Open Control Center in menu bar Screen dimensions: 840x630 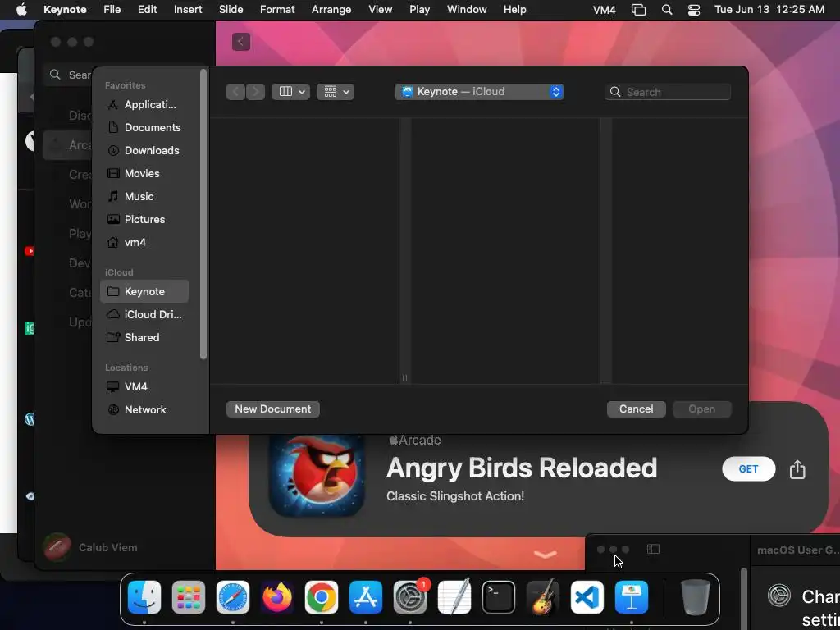click(x=694, y=10)
